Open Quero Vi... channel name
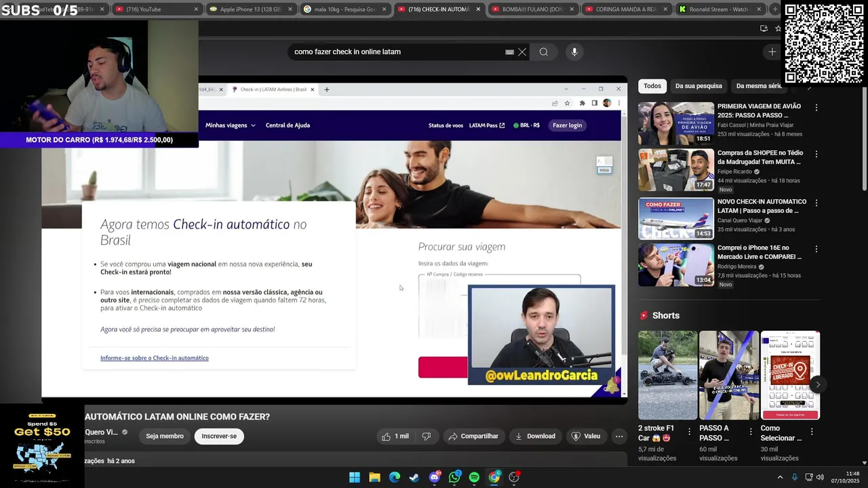This screenshot has width=868, height=488. (x=101, y=432)
